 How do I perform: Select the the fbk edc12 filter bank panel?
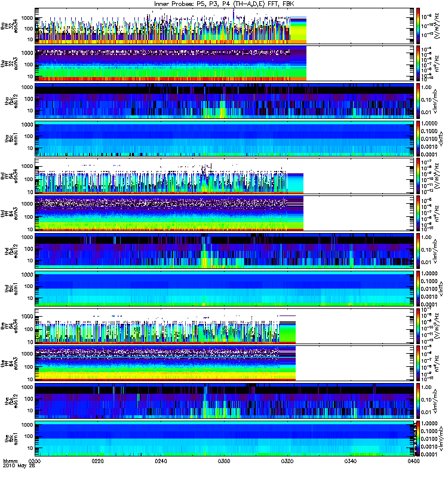[225, 401]
